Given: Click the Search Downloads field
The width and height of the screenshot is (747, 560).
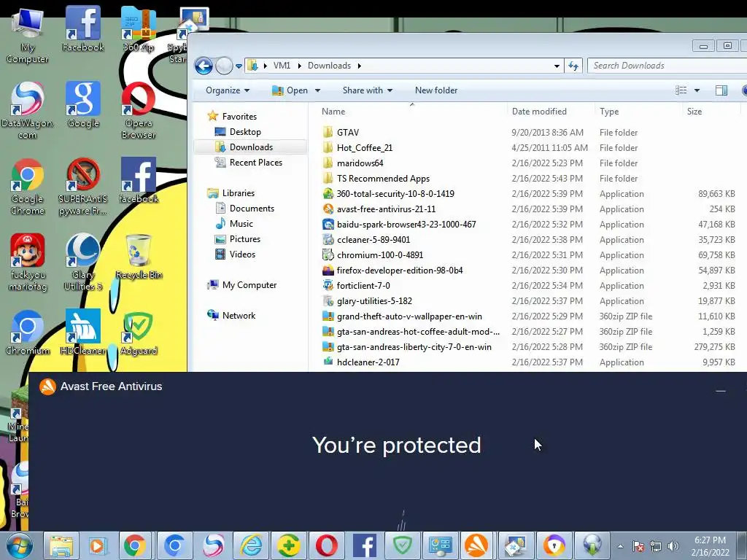Looking at the screenshot, I should pos(667,66).
